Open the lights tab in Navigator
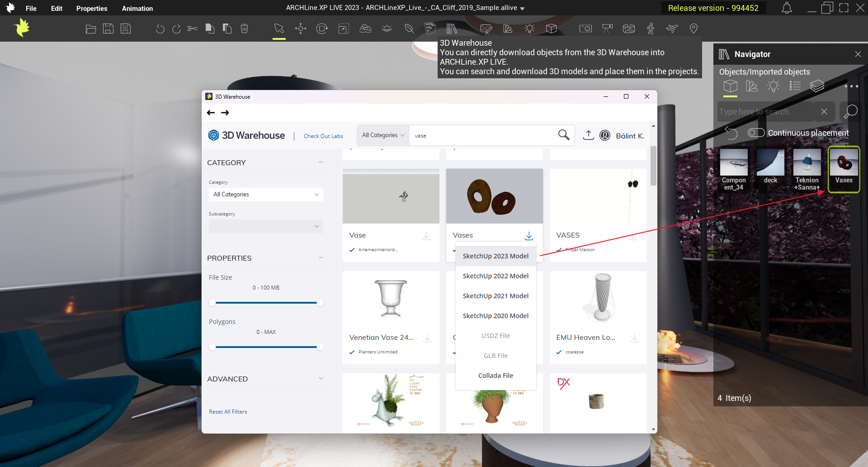This screenshot has width=868, height=467. [x=774, y=86]
